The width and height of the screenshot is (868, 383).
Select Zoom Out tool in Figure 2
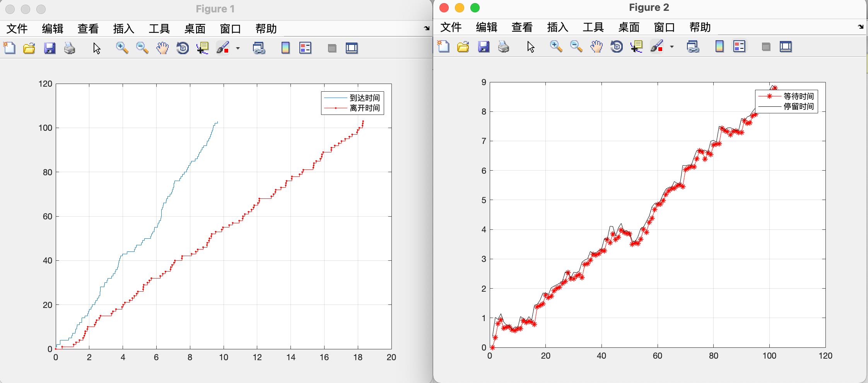point(576,46)
